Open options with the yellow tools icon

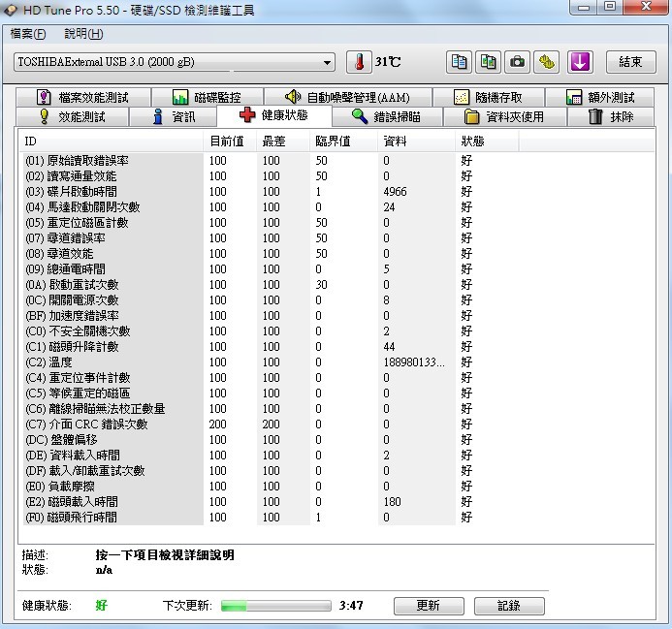point(547,62)
